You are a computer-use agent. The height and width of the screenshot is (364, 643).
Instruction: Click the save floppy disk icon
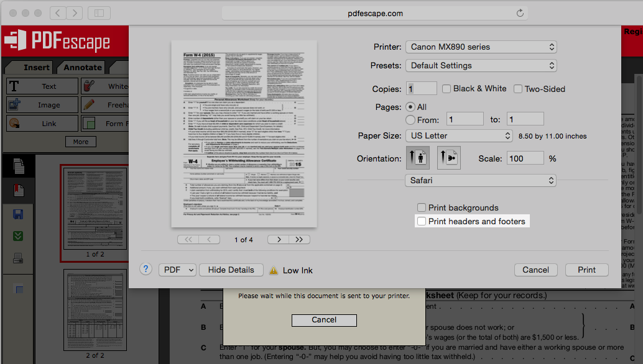point(18,214)
